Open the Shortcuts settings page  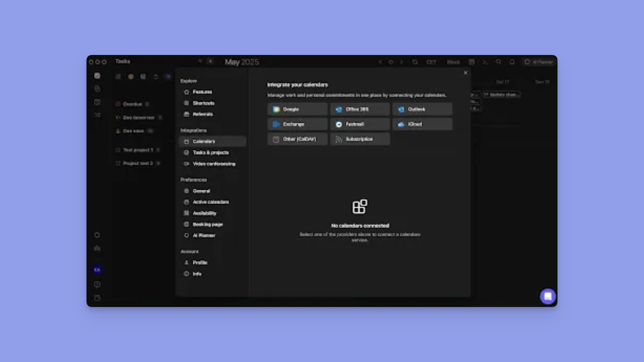click(x=203, y=103)
